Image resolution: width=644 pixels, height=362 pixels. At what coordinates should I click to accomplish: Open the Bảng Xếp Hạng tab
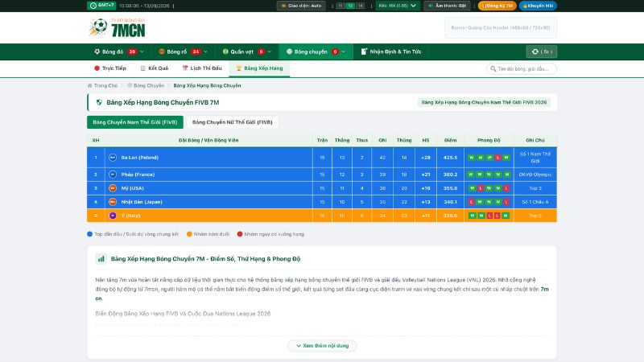coord(259,68)
